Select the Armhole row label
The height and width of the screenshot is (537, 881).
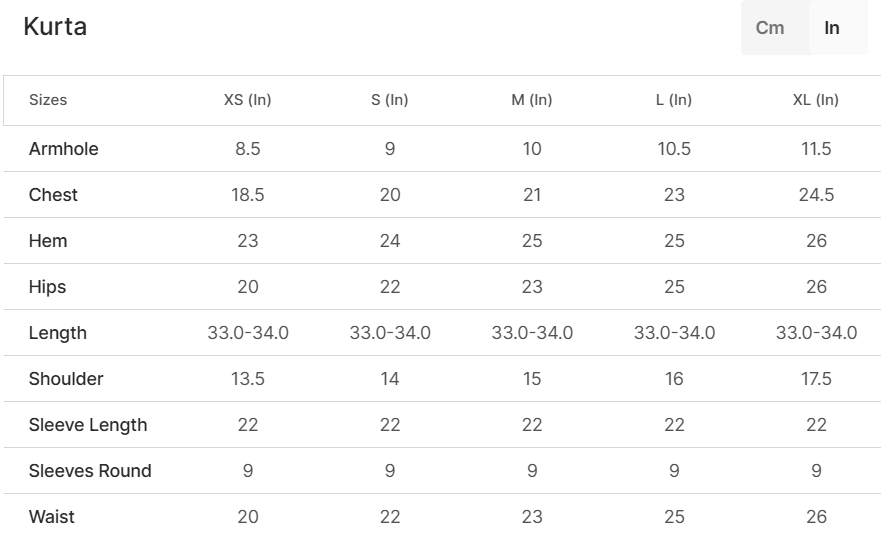click(63, 149)
